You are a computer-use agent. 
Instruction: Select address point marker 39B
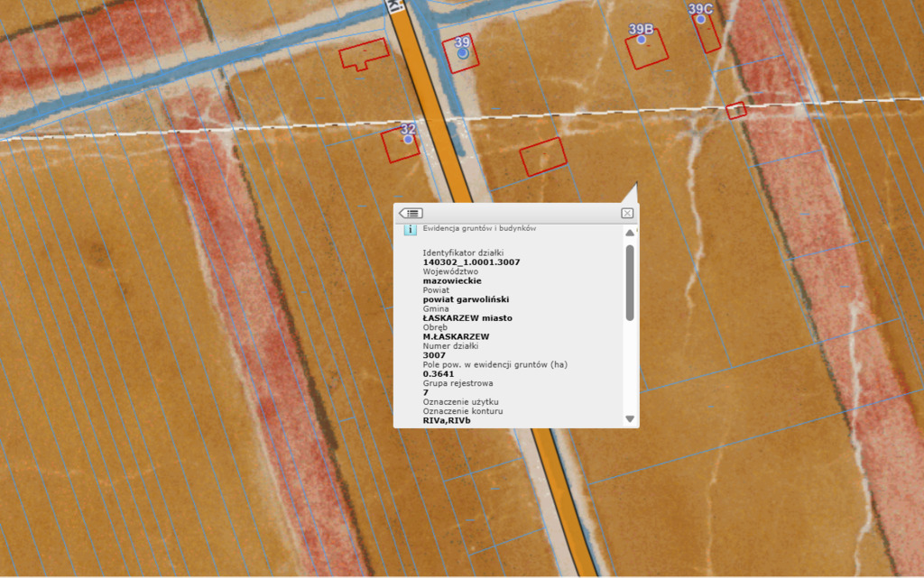point(642,40)
